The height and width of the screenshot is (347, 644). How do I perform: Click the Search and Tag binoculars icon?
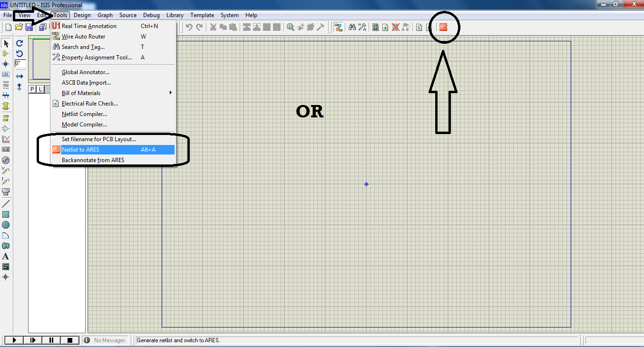[x=352, y=27]
